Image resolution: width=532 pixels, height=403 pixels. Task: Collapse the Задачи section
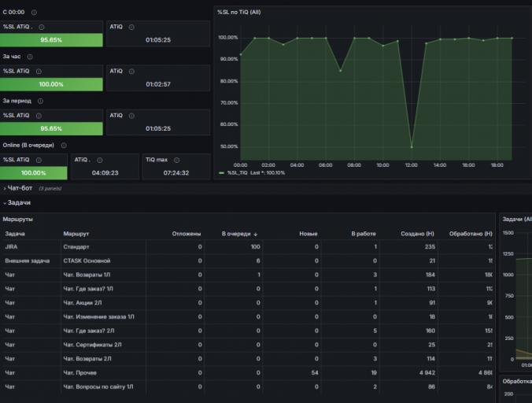click(x=17, y=203)
